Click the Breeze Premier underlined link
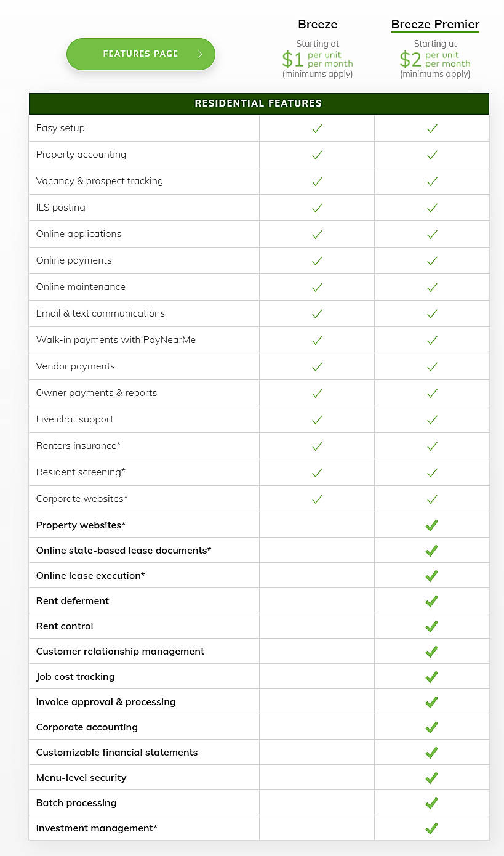 (435, 24)
